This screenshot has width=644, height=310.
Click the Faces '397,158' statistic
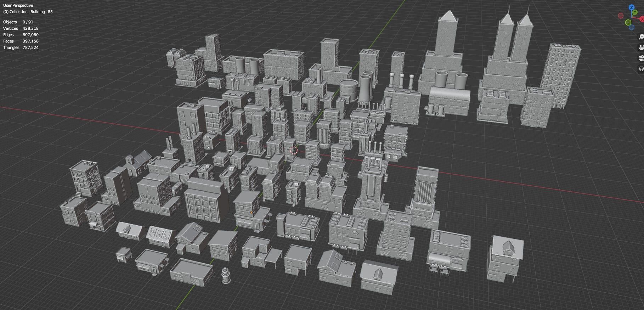[31, 41]
